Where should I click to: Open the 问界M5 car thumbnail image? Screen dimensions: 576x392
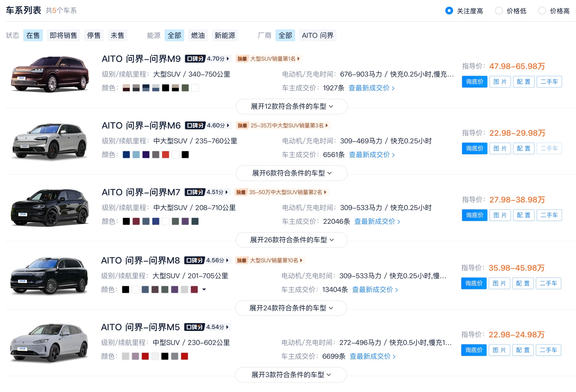pyautogui.click(x=49, y=343)
